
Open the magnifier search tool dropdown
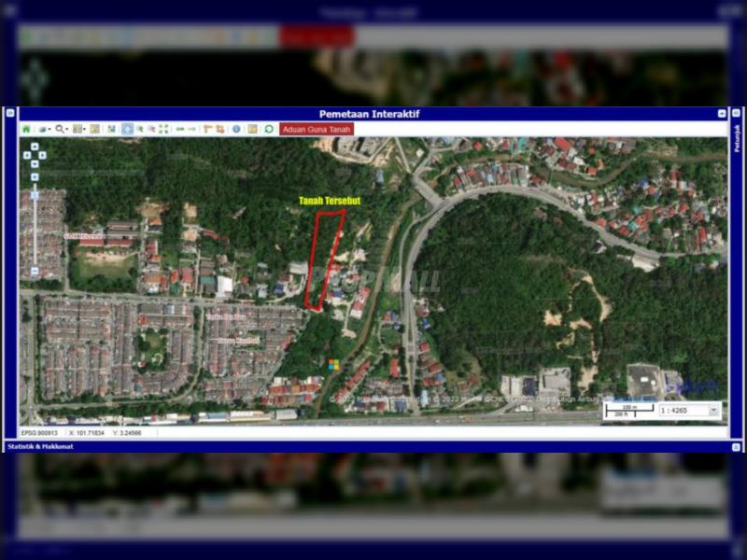pos(62,130)
